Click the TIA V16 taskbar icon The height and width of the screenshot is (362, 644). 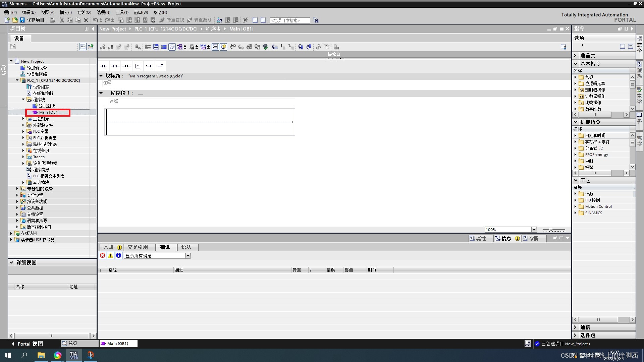(x=74, y=355)
